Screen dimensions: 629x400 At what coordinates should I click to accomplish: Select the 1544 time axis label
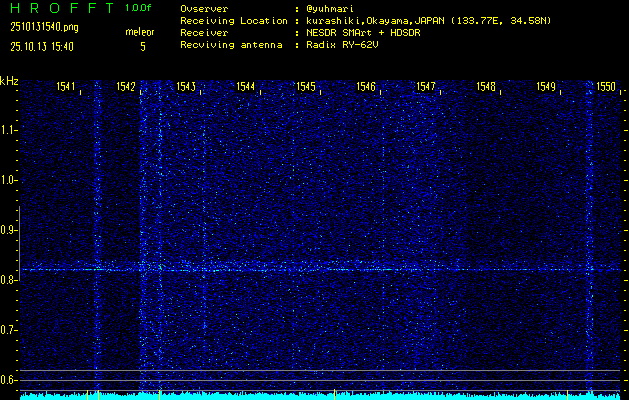pyautogui.click(x=246, y=86)
